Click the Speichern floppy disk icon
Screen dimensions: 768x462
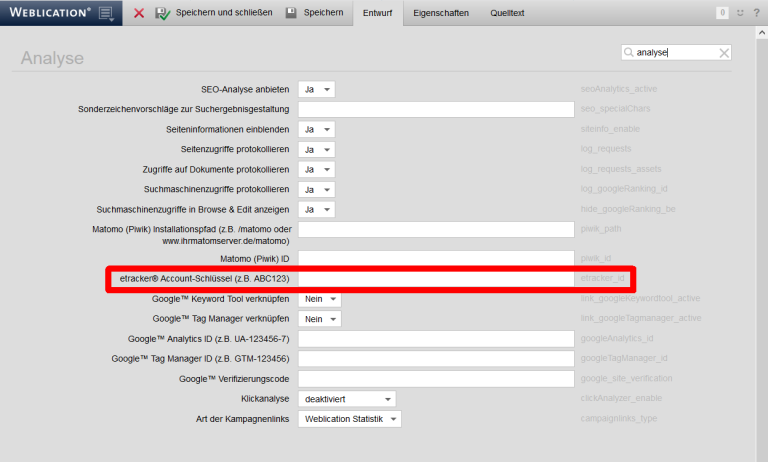(291, 13)
